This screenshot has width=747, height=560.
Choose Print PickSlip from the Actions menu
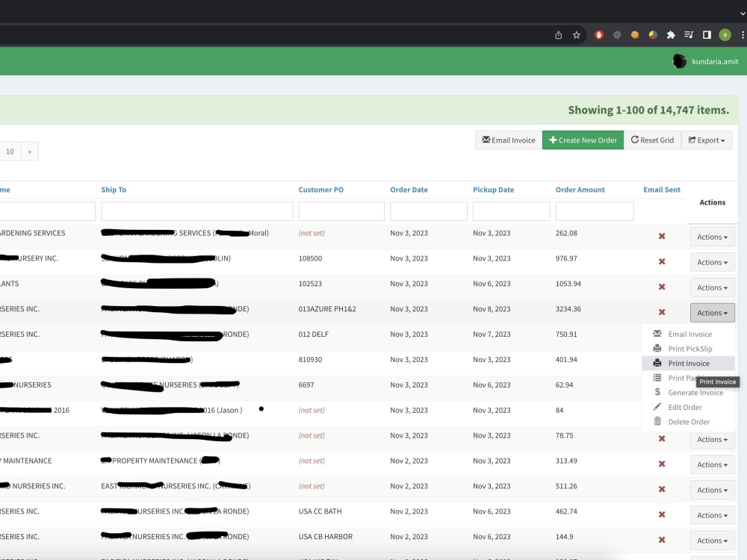point(689,349)
